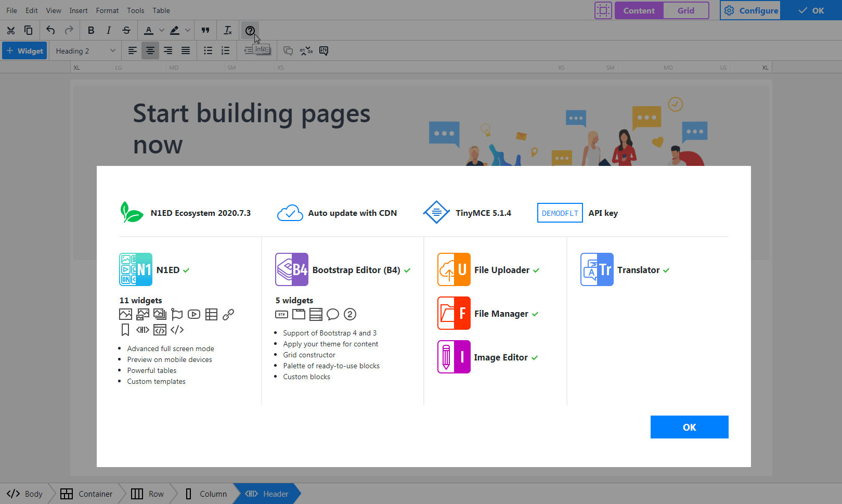Toggle align left
The image size is (842, 504).
(x=133, y=50)
